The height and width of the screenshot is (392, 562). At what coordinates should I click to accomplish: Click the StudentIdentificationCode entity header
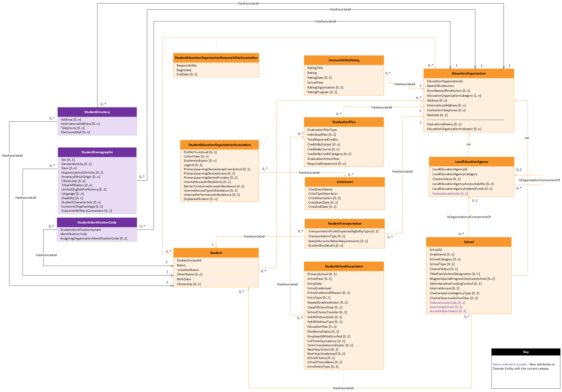click(x=97, y=222)
